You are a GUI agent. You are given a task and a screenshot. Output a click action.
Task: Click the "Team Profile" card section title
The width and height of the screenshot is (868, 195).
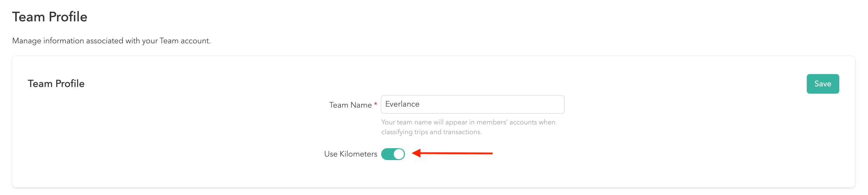pos(56,84)
